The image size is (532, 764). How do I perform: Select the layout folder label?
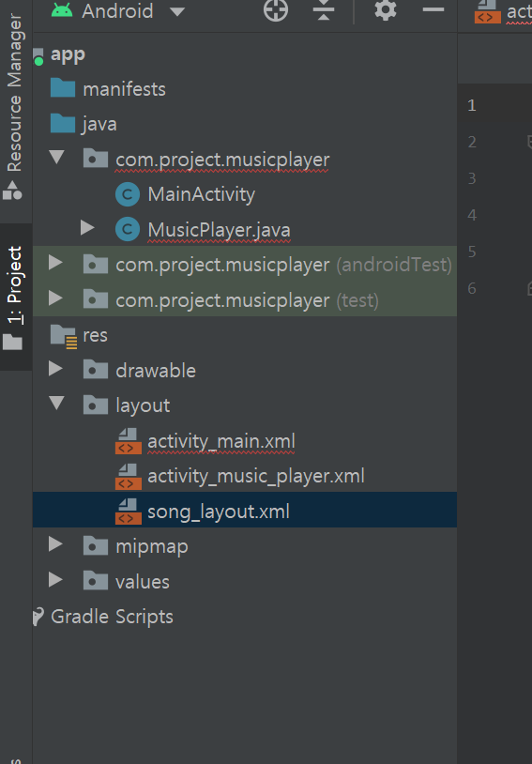(143, 405)
